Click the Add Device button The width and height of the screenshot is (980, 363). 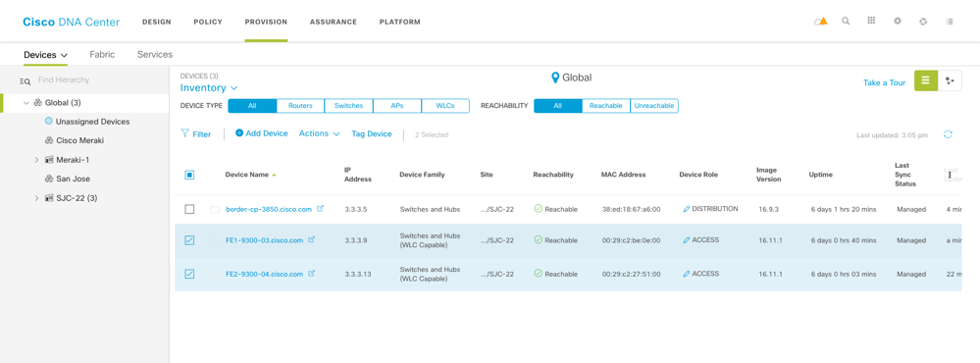coord(262,133)
